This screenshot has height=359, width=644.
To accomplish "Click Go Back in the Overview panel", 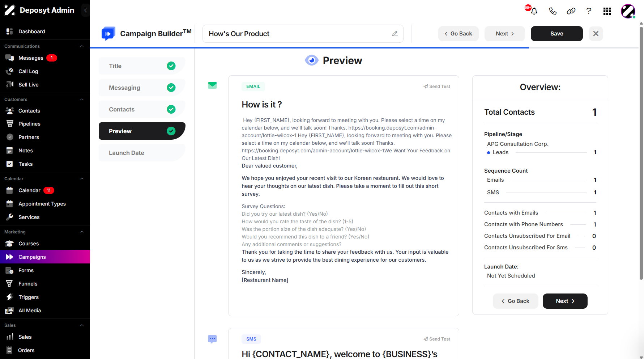I will click(x=515, y=301).
